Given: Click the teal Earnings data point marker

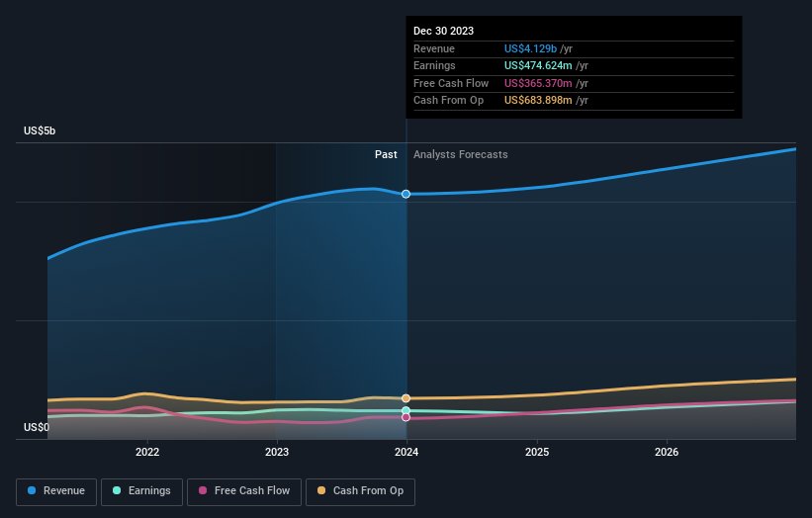Looking at the screenshot, I should (406, 411).
